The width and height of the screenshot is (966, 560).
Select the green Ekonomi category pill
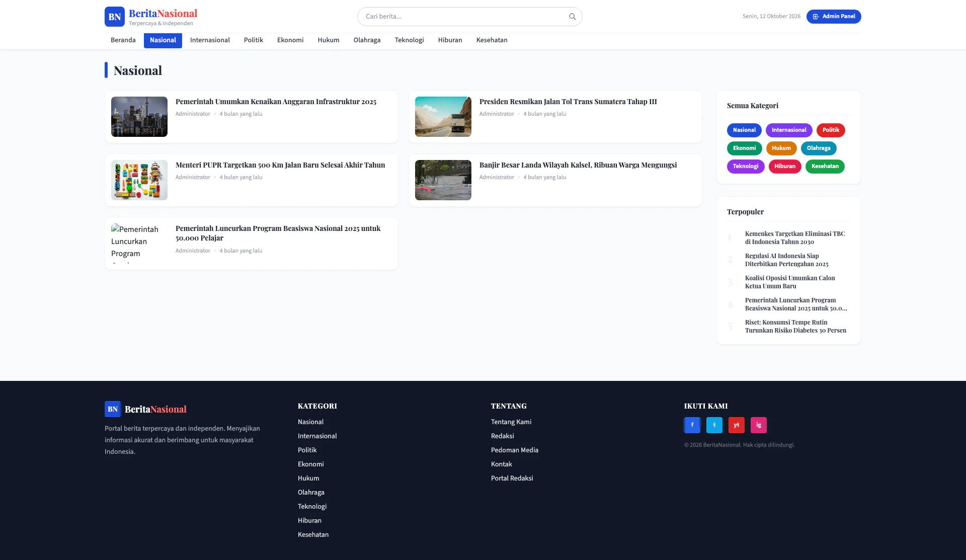pyautogui.click(x=744, y=148)
